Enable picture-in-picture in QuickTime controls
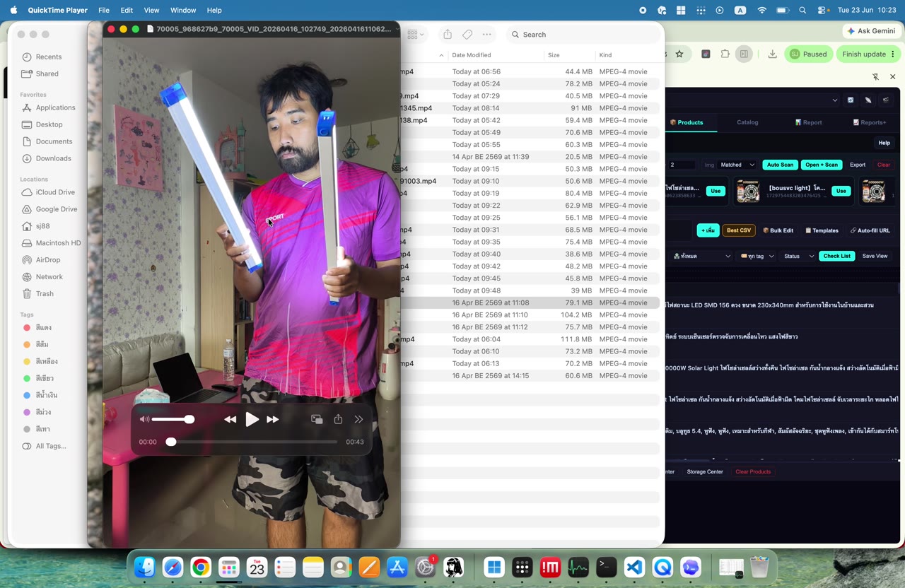Viewport: 905px width, 588px height. [x=317, y=419]
